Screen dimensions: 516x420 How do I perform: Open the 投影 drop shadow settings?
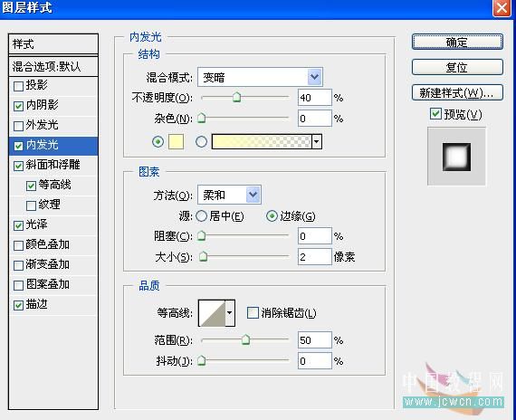pyautogui.click(x=36, y=85)
